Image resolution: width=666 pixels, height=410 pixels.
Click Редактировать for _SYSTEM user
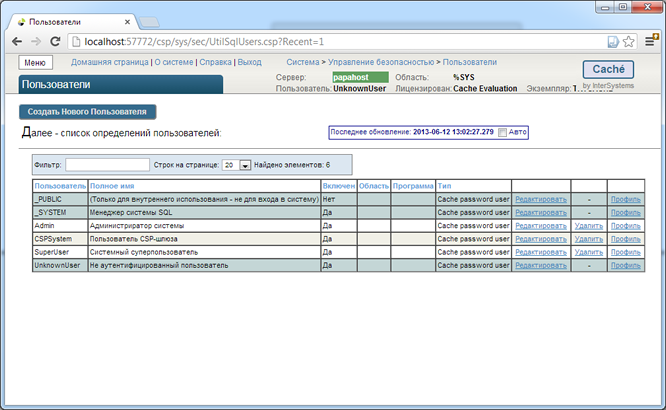pos(541,212)
